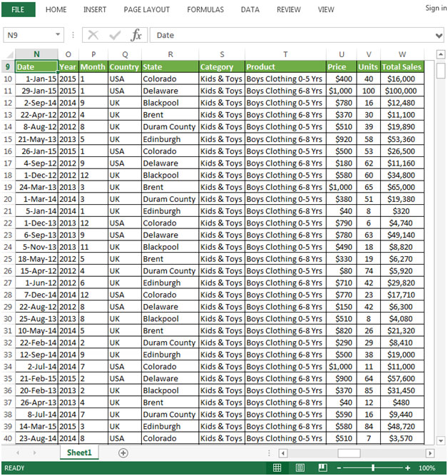Viewport: 448px width, 476px height.
Task: Click the vertical scroll up arrow
Action: 440,54
